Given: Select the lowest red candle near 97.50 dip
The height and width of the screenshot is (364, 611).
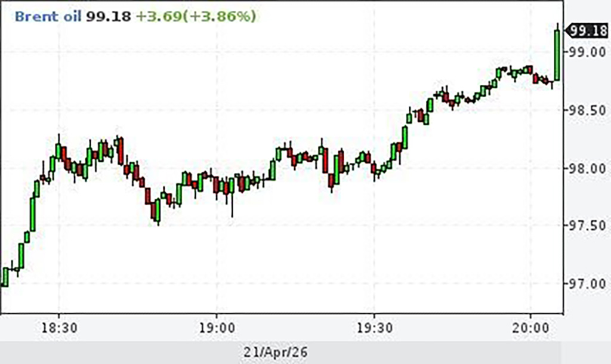Looking at the screenshot, I should pos(153,211).
